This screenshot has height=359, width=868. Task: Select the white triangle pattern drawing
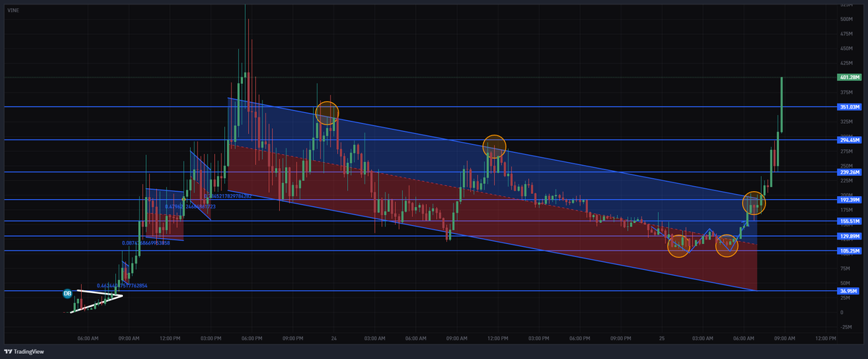point(98,300)
